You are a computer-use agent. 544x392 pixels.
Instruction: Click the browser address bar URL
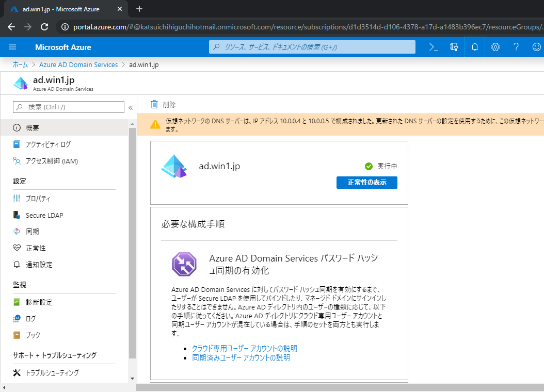pos(308,27)
